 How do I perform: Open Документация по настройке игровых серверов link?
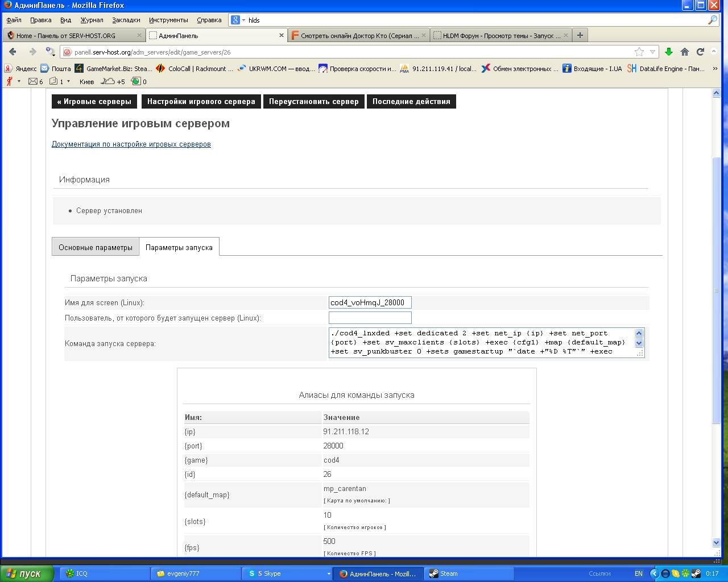[x=131, y=144]
